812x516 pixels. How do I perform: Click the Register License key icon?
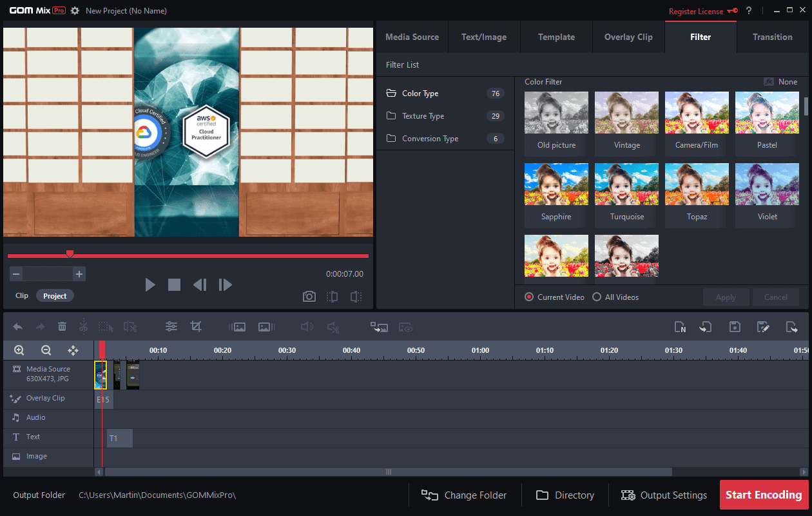tap(732, 11)
